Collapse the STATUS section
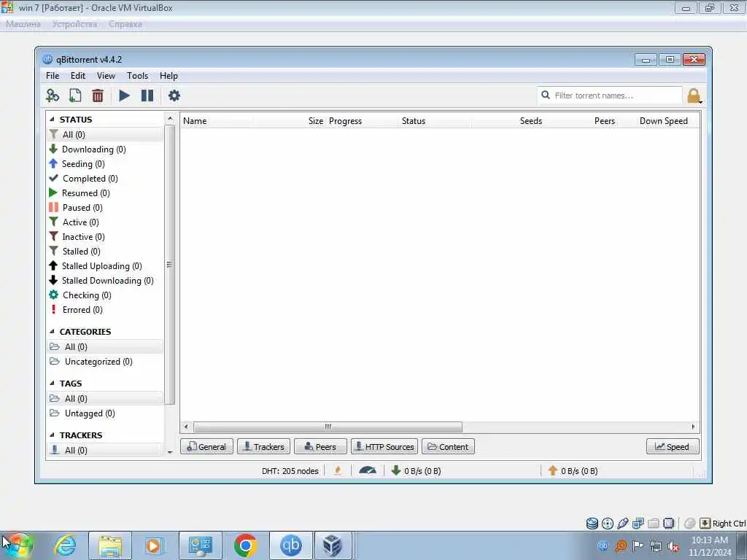The width and height of the screenshot is (747, 560). click(x=52, y=120)
